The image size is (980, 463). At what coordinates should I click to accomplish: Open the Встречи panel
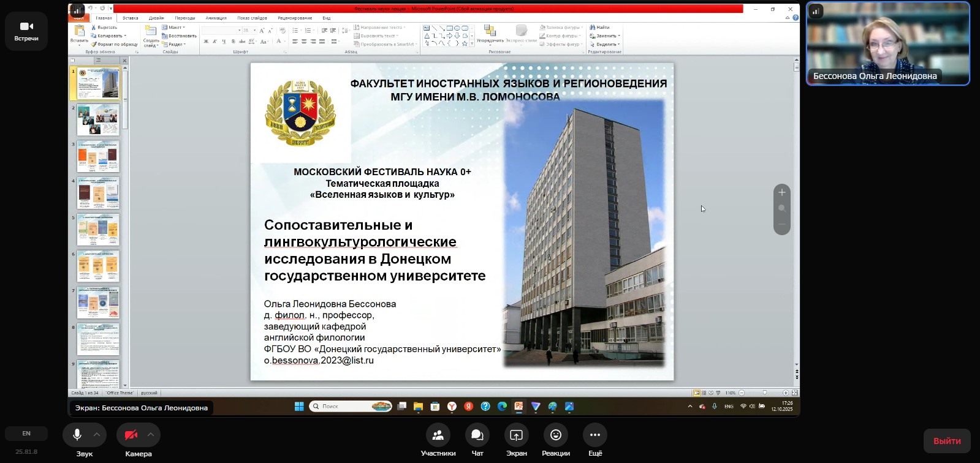click(26, 31)
